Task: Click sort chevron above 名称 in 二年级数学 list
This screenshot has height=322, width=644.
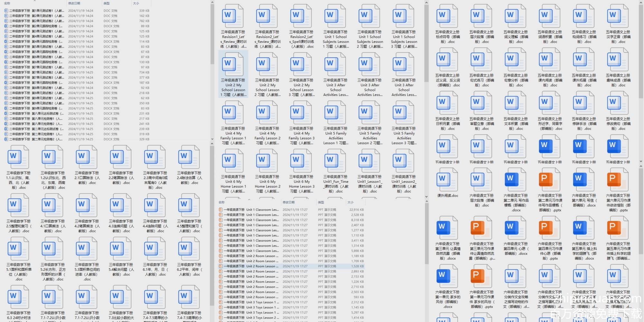Action: click(35, 1)
